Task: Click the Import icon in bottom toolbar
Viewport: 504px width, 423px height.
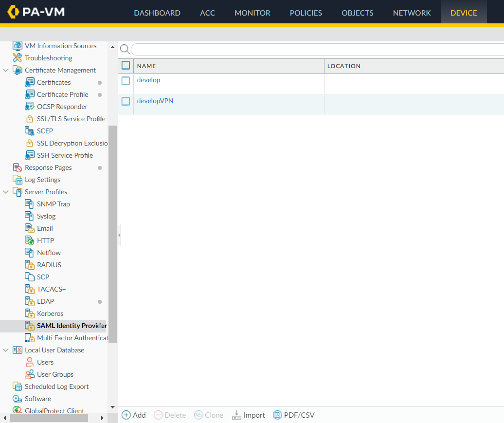Action: coord(237,415)
